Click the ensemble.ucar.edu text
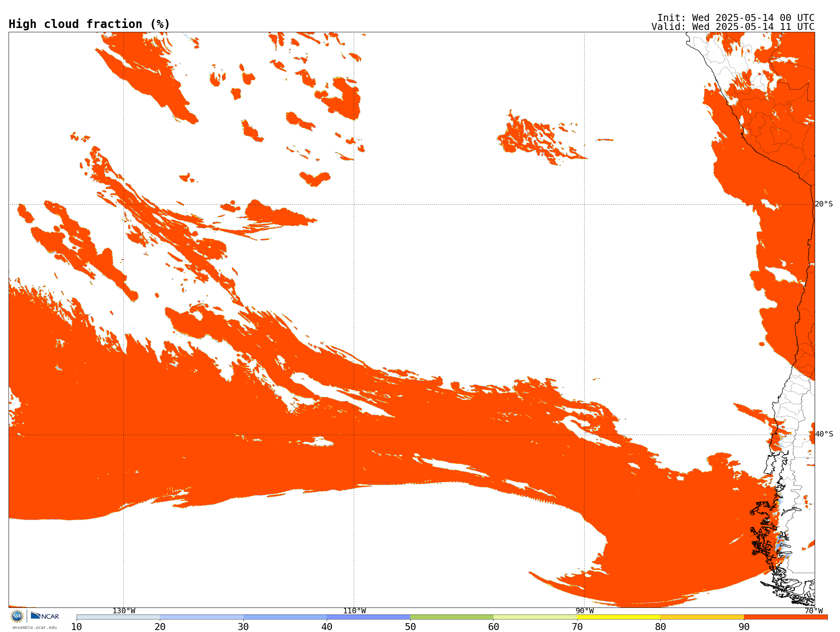Screen dimensions: 840x632 pyautogui.click(x=35, y=627)
